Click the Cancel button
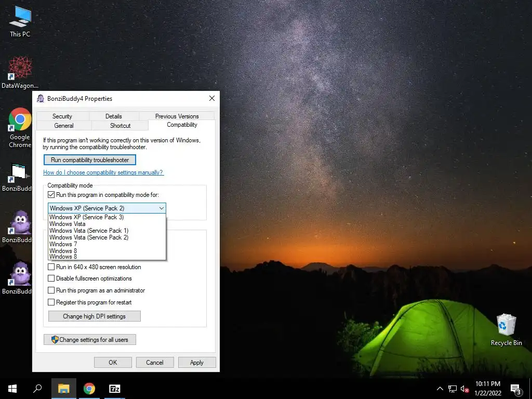This screenshot has height=399, width=532. tap(155, 362)
